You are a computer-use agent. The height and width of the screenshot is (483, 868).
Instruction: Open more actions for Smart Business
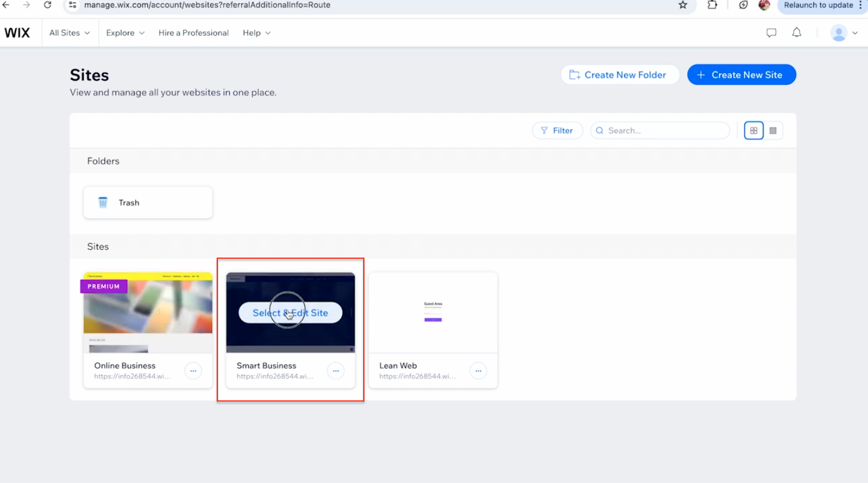(x=336, y=371)
